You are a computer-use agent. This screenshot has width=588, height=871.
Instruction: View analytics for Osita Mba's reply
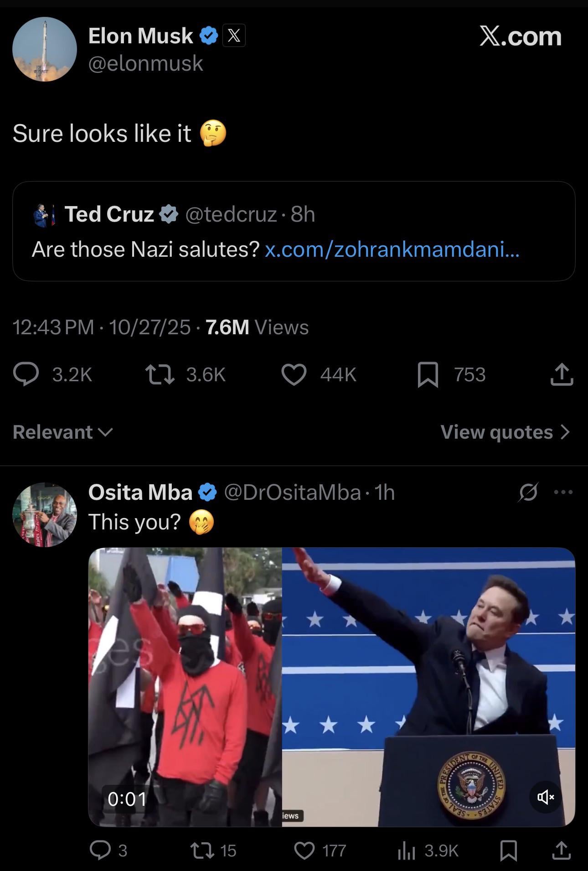tap(407, 850)
